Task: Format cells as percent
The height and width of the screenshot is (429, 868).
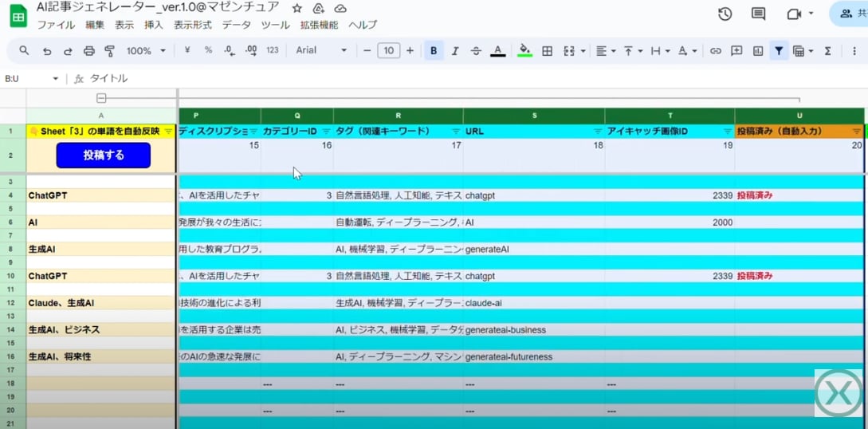Action: (x=208, y=50)
